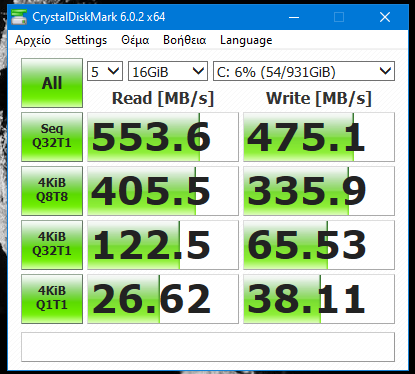Open the Αρχείο menu
Image resolution: width=415 pixels, height=374 pixels.
click(33, 40)
